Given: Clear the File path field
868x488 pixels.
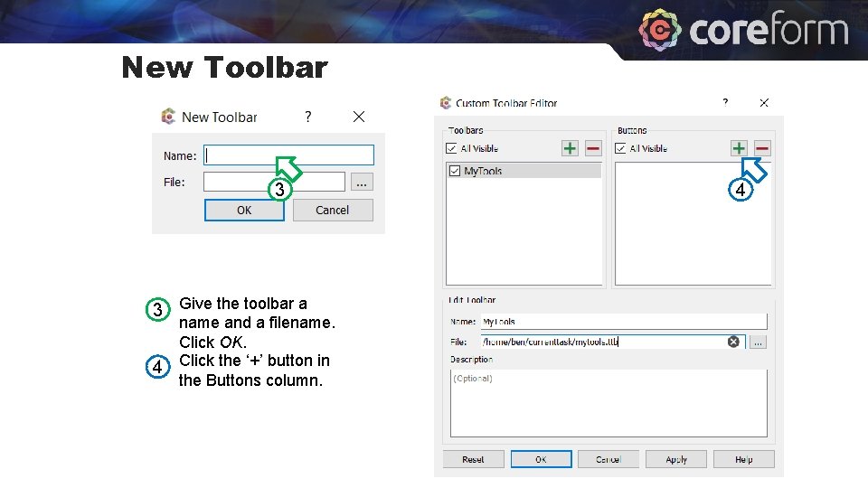Looking at the screenshot, I should pyautogui.click(x=733, y=342).
